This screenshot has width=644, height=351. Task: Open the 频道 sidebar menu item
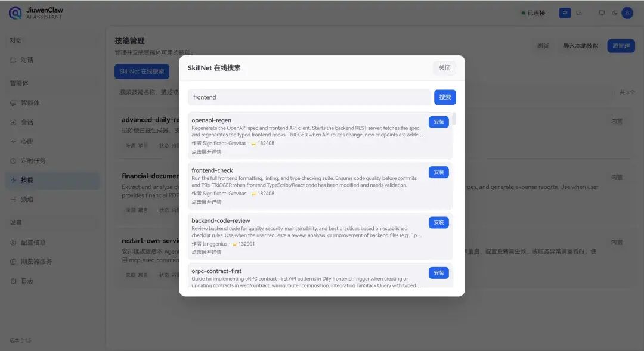coord(52,200)
